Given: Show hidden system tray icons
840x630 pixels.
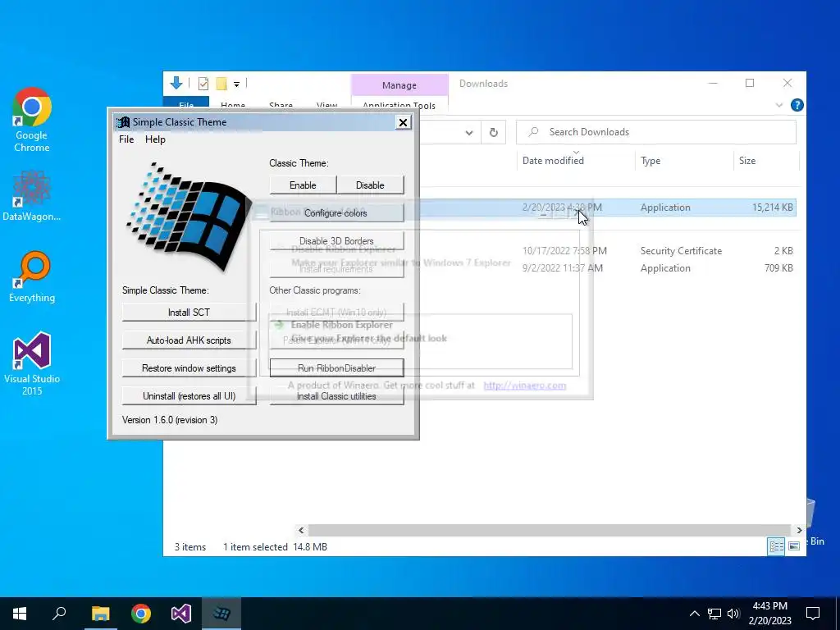Looking at the screenshot, I should (694, 614).
